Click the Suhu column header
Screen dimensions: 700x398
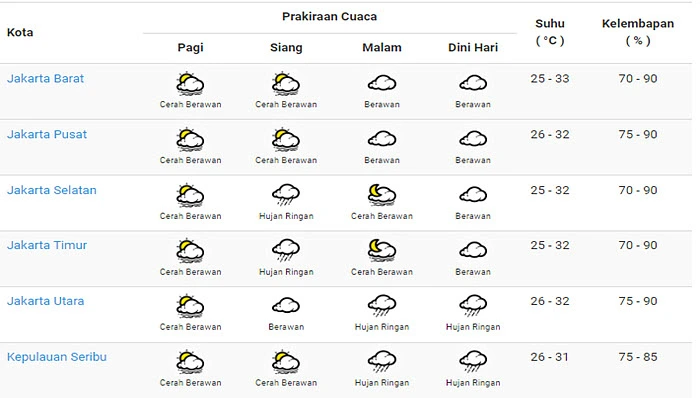click(550, 32)
